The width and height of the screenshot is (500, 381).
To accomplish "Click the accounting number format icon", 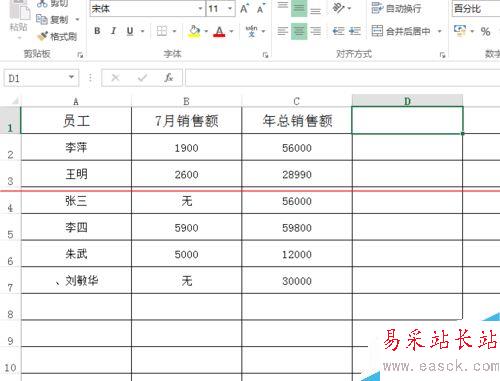I will 460,31.
